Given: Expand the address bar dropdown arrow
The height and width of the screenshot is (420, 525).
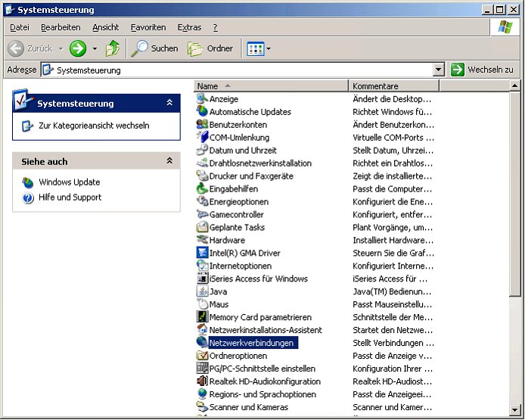Looking at the screenshot, I should pyautogui.click(x=439, y=70).
